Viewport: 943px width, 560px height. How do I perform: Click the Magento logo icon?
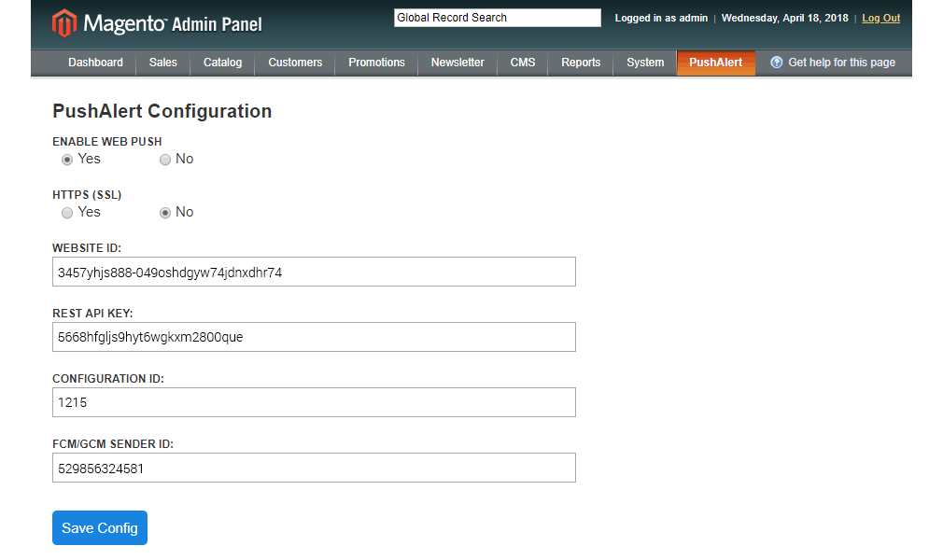coord(64,23)
